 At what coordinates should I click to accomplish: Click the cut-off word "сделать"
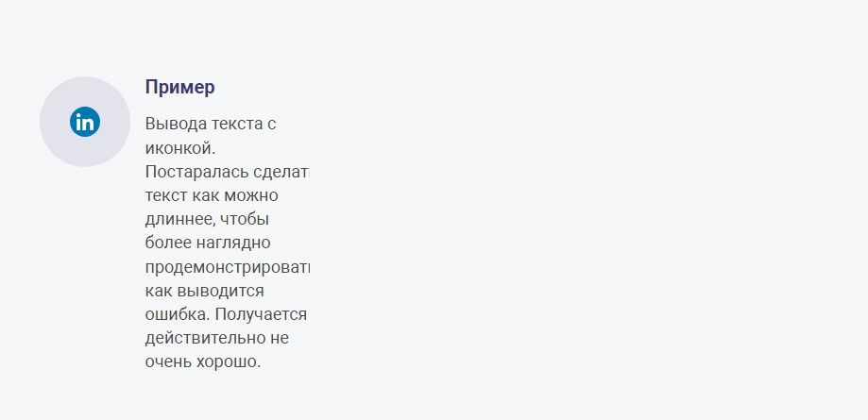click(281, 172)
